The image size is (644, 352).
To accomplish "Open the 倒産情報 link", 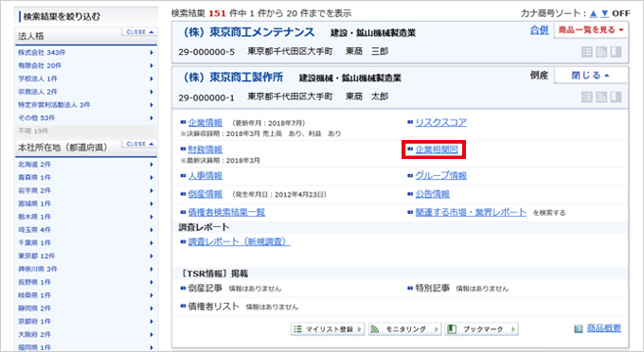I will point(205,194).
